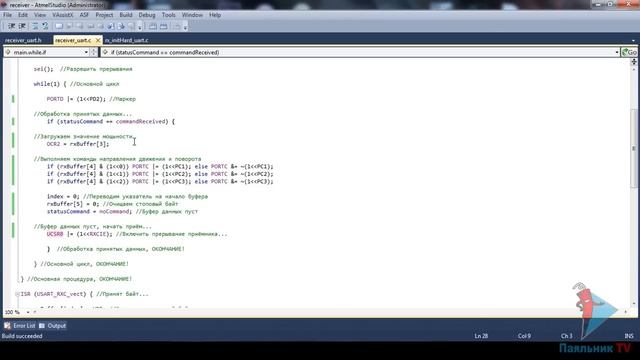
Task: Click the code line testing (1<<2) with PC3
Action: coord(160,181)
